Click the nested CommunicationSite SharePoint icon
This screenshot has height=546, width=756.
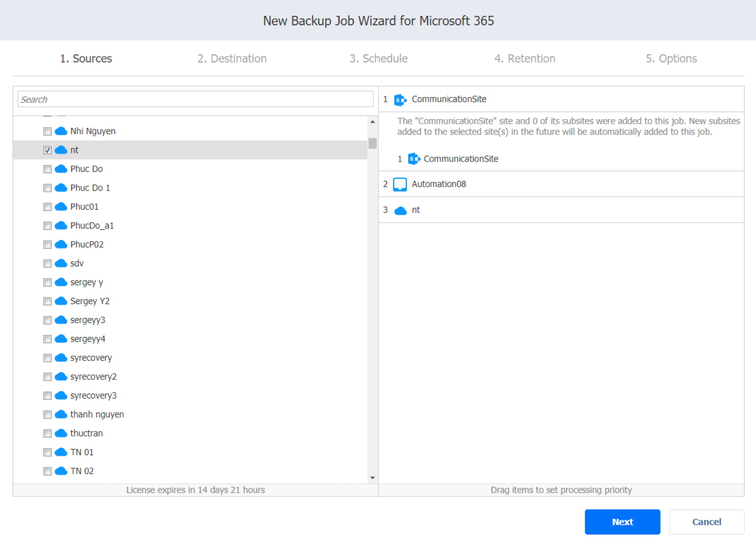[x=414, y=159]
